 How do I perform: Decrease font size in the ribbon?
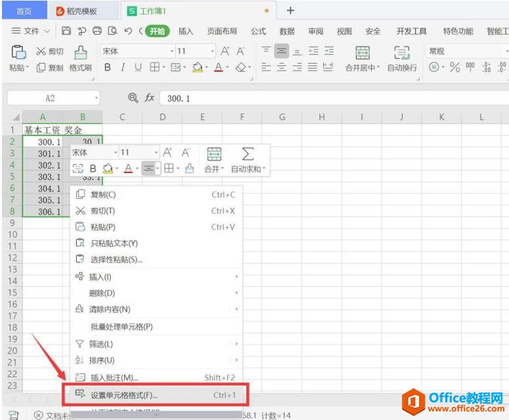[x=240, y=51]
